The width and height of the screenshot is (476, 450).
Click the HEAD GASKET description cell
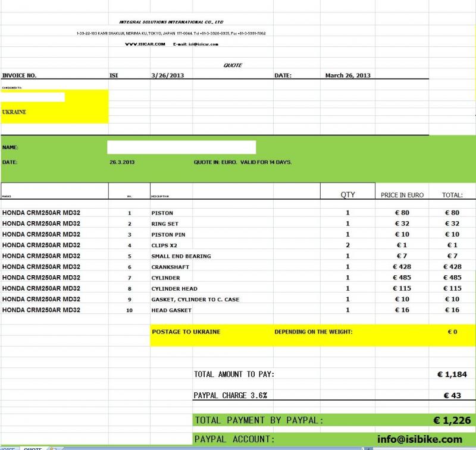(x=171, y=310)
